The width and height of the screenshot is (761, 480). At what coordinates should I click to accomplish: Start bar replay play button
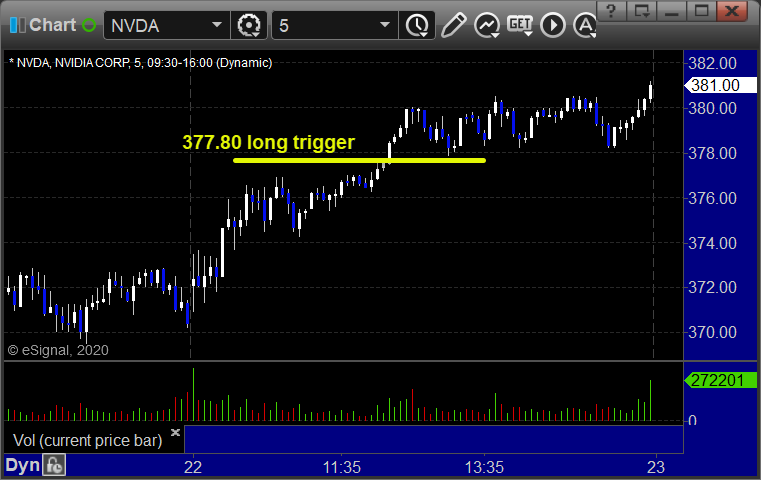point(553,25)
